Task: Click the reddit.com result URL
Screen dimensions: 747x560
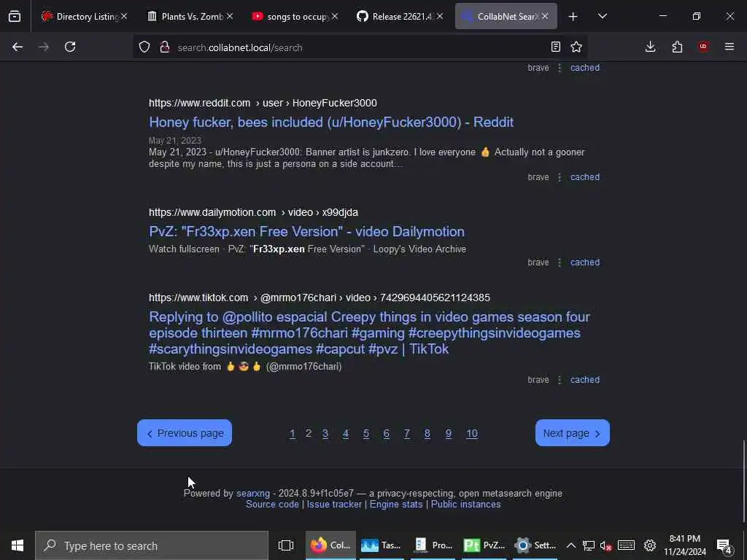Action: coord(263,103)
